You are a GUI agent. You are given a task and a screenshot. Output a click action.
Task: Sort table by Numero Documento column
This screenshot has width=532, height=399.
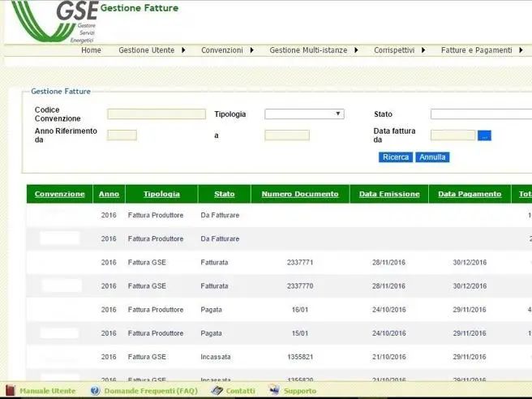click(300, 195)
